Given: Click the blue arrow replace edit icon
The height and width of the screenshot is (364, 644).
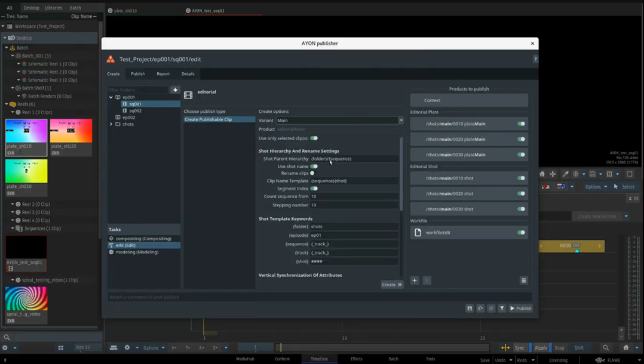Looking at the screenshot, I should pos(561,187).
